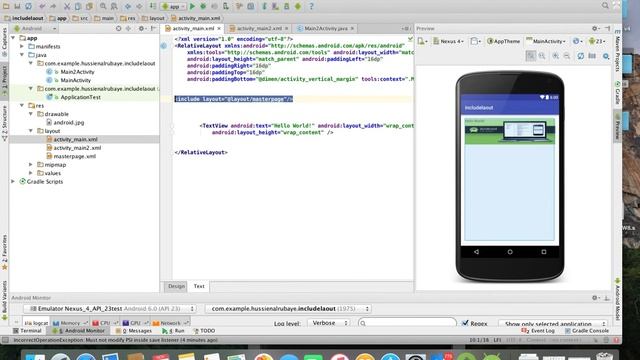Open the Gradle Console

click(587, 331)
